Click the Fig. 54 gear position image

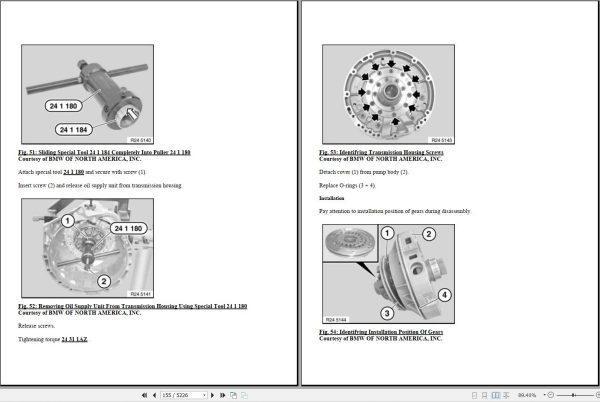[388, 274]
